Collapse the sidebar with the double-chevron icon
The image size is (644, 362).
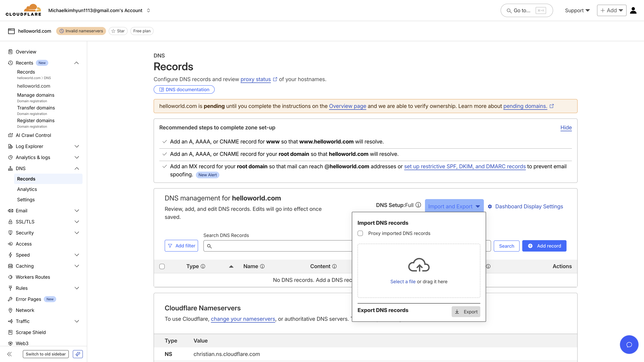10,354
